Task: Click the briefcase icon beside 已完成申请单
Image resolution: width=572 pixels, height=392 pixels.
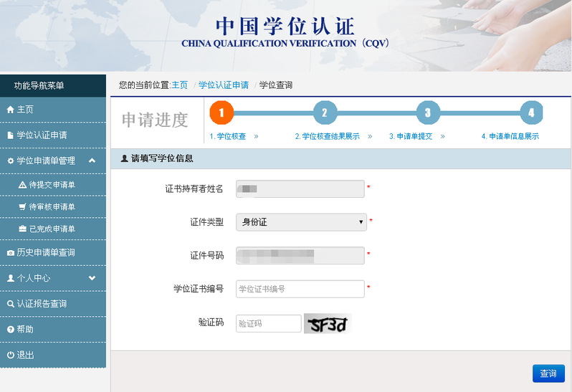Action: click(x=22, y=229)
